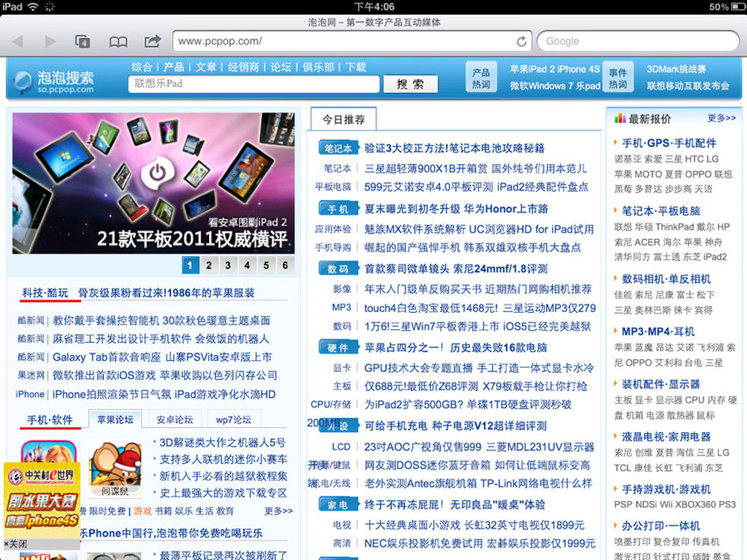Expand the 手机·GPS·手机配件 category

[669, 143]
